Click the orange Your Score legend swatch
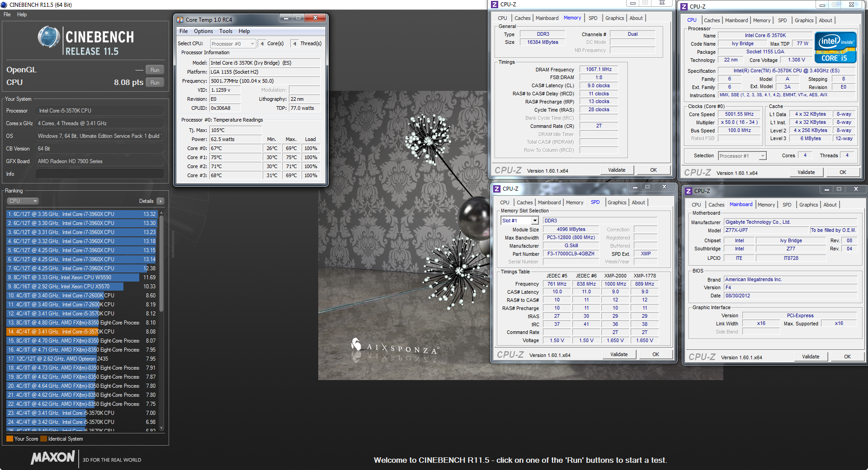This screenshot has height=470, width=868. point(9,438)
